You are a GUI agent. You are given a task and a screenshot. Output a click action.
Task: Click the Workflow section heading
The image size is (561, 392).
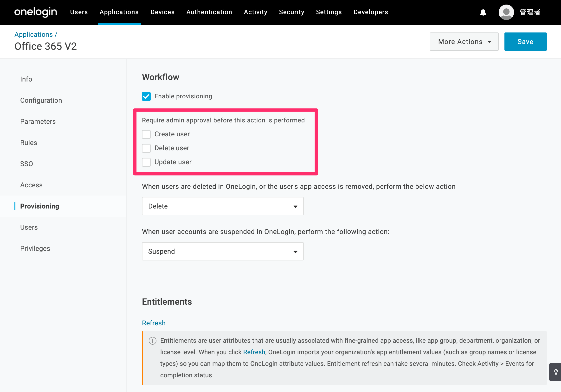tap(161, 77)
